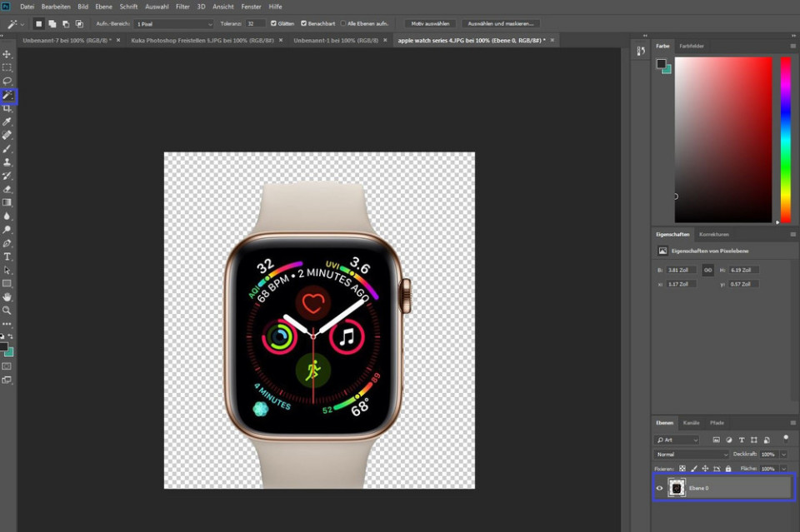Select the History Brush tool
The height and width of the screenshot is (532, 800).
click(7, 176)
